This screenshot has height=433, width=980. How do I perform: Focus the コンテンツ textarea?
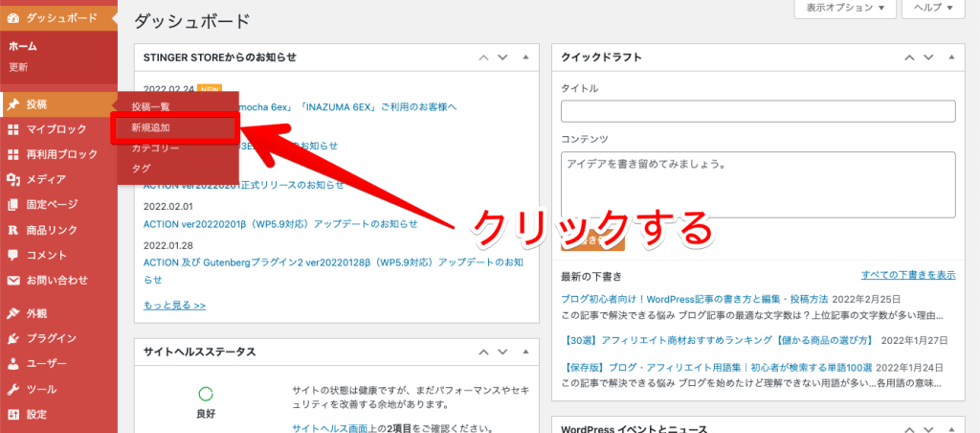pyautogui.click(x=758, y=185)
